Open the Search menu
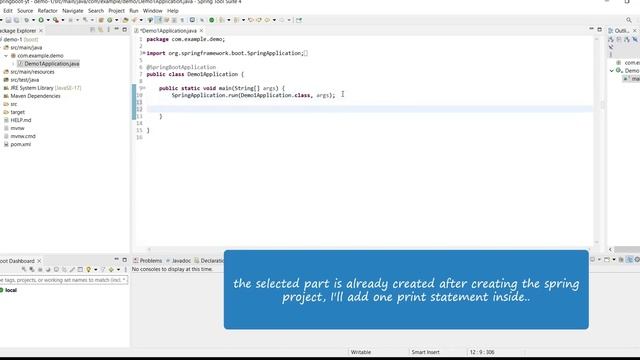 pos(96,11)
